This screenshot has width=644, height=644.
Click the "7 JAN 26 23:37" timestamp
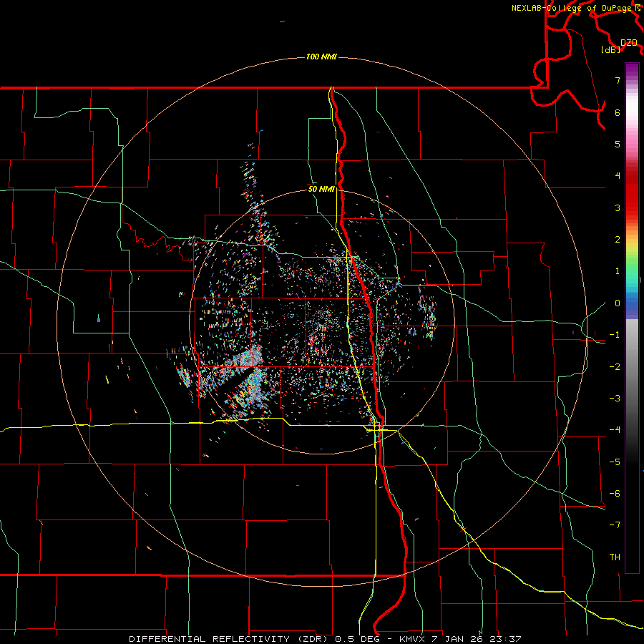(477, 639)
